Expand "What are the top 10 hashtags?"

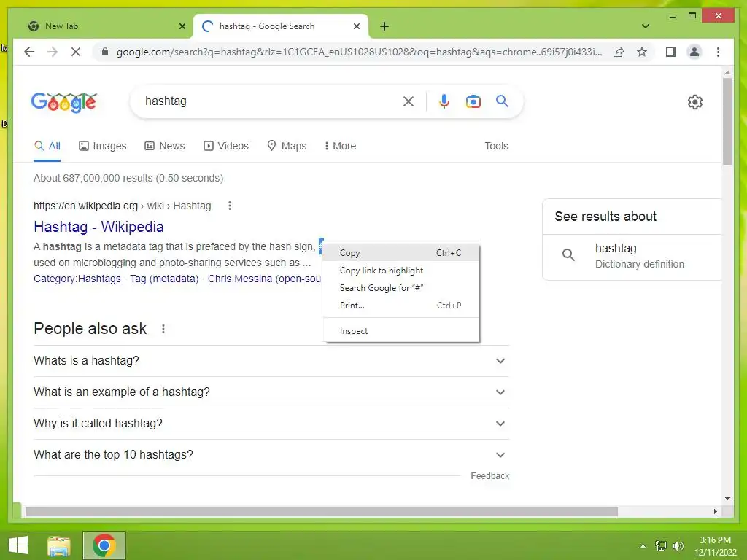(271, 455)
